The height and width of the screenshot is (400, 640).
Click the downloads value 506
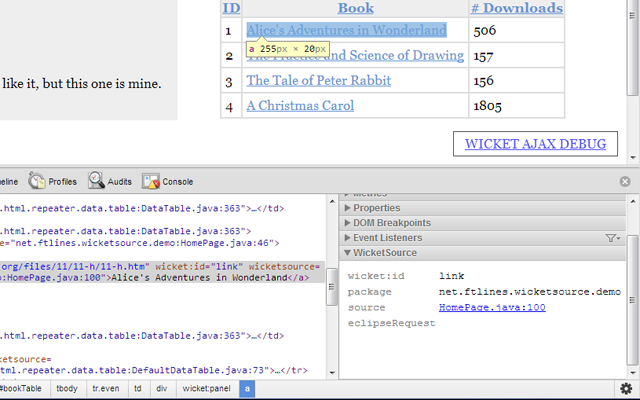[x=484, y=30]
